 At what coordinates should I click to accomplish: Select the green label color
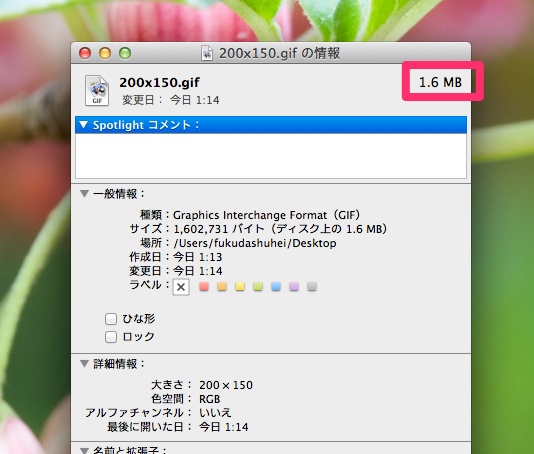tap(258, 286)
